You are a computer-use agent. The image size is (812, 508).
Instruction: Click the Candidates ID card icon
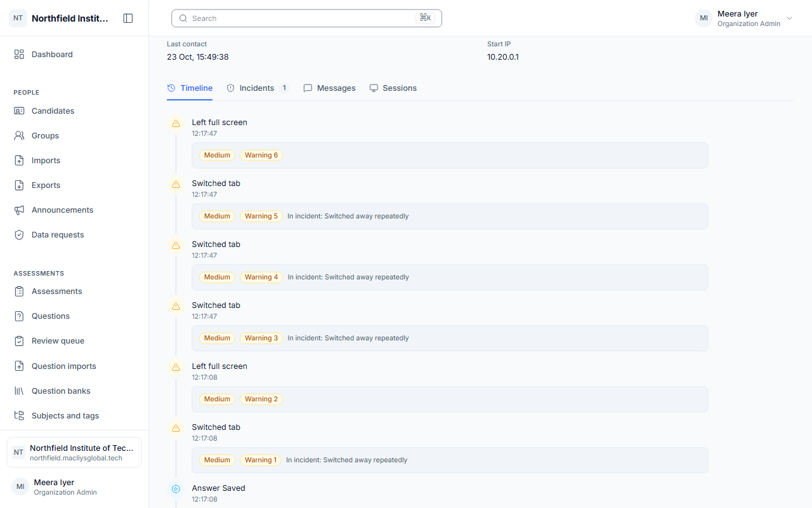(x=19, y=111)
